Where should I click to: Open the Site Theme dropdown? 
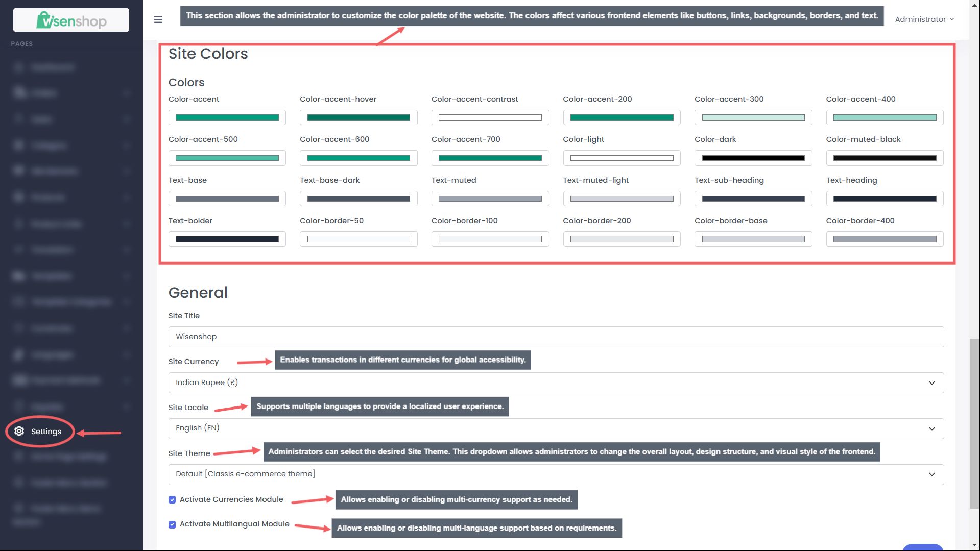(x=556, y=474)
